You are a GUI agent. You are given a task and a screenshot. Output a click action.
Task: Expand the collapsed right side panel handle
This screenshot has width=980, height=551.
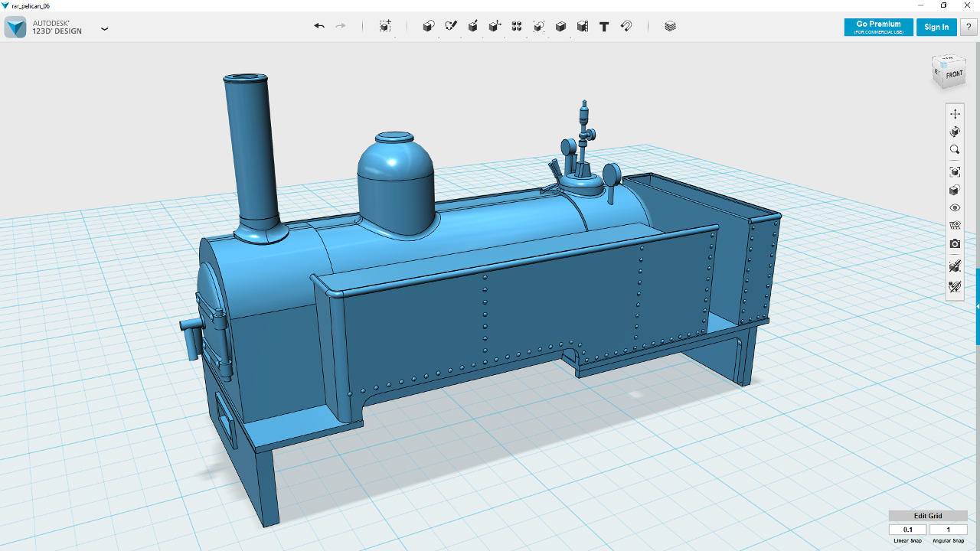(978, 306)
